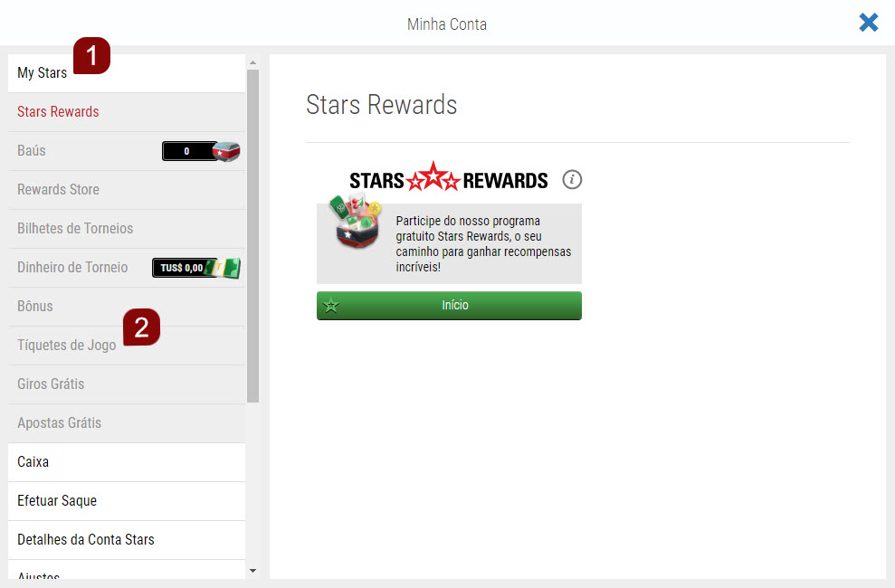This screenshot has height=588, width=895.
Task: Click the chest icon in Baús row
Action: (x=226, y=151)
